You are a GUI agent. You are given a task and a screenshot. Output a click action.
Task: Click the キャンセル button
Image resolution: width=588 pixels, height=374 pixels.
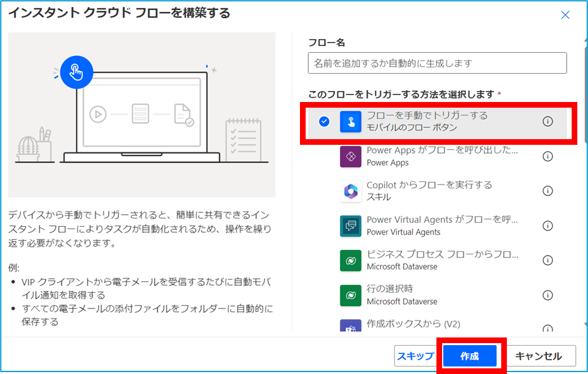[x=538, y=356]
